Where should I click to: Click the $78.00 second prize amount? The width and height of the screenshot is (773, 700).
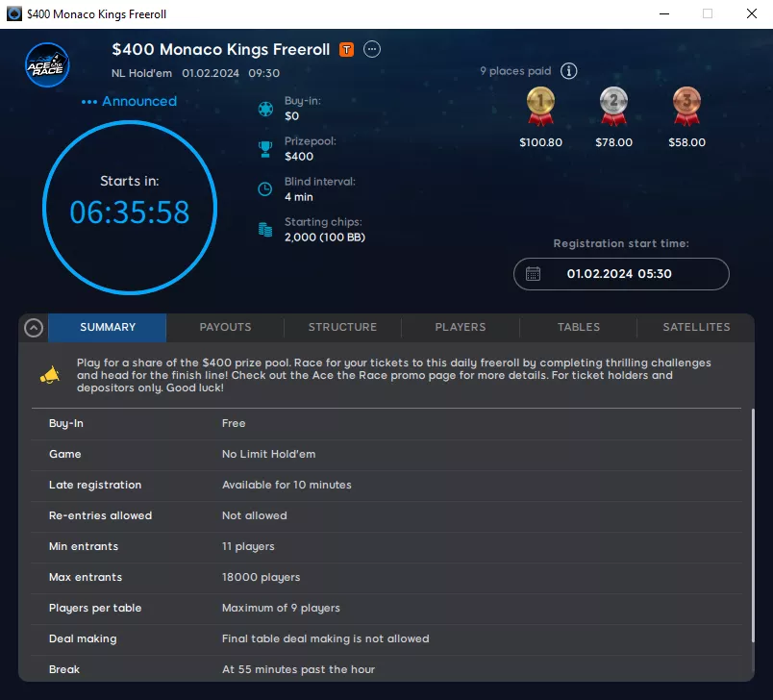coord(613,142)
